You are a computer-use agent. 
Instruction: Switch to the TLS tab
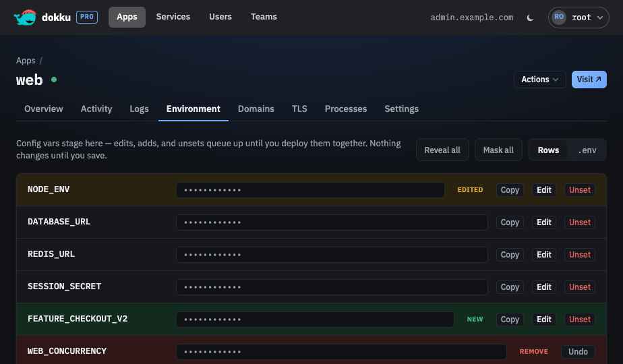coord(299,109)
